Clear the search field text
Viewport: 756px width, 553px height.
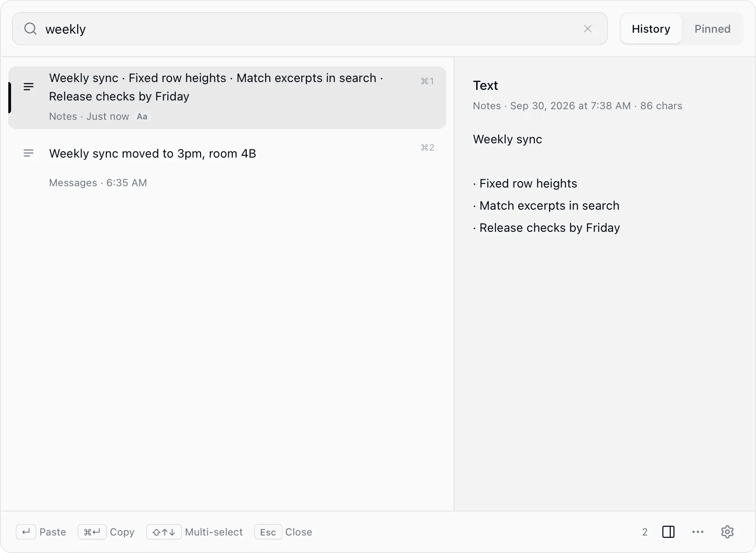pos(588,29)
